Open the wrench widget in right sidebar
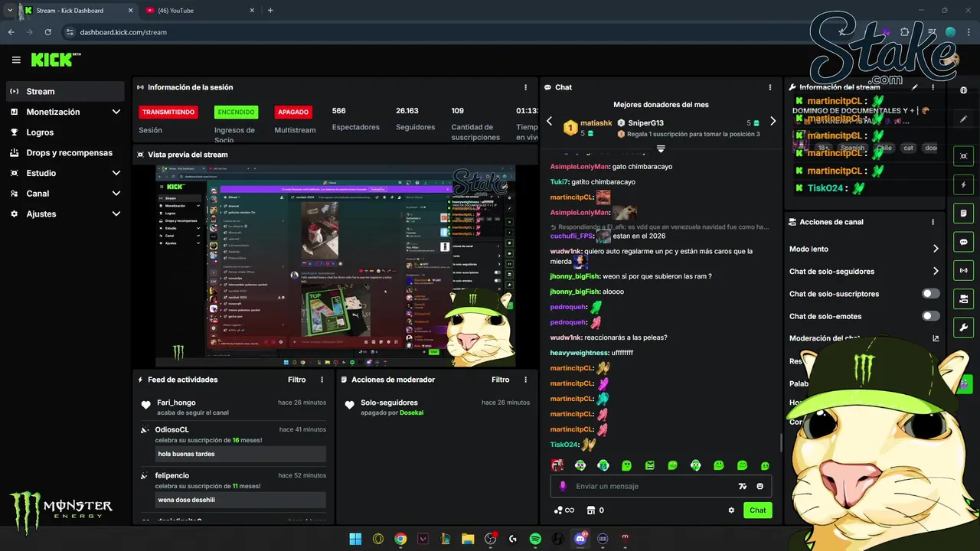Screen dimensions: 980x551 click(964, 328)
